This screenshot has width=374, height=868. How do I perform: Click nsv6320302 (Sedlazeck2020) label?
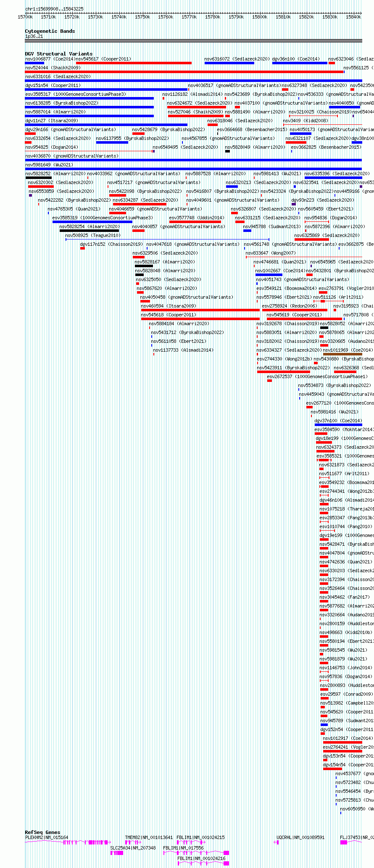[61, 182]
